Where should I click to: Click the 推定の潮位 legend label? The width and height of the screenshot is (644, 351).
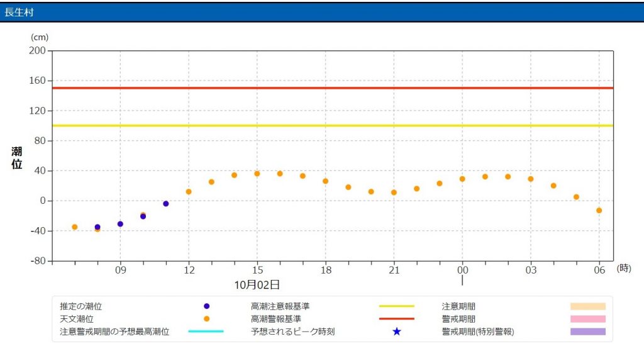(x=81, y=306)
